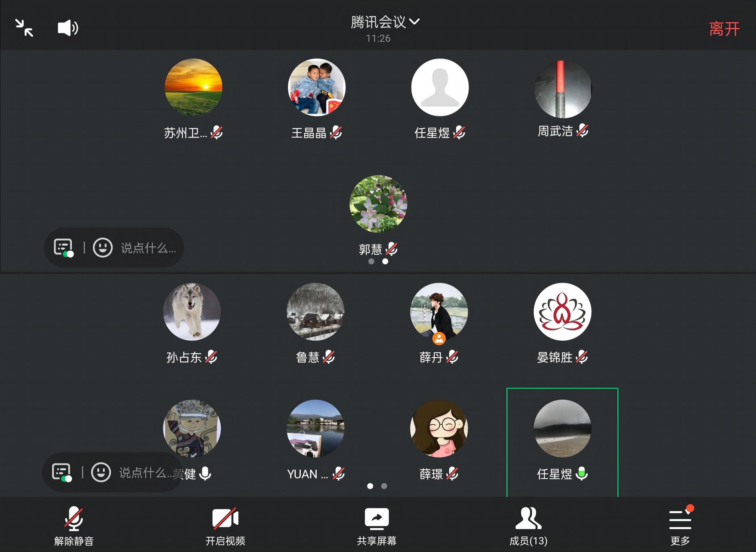The height and width of the screenshot is (552, 756).
Task: Open the 成员(13) participants list
Action: coord(528,527)
